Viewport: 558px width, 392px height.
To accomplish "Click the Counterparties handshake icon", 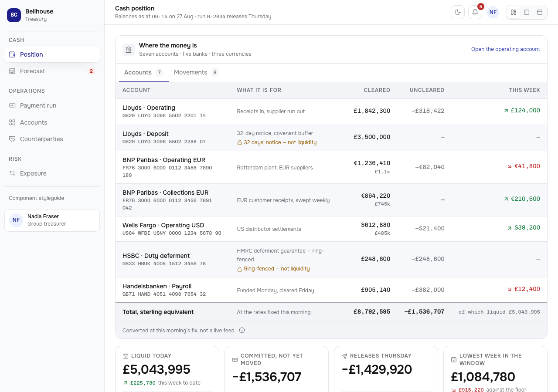I will pos(12,139).
